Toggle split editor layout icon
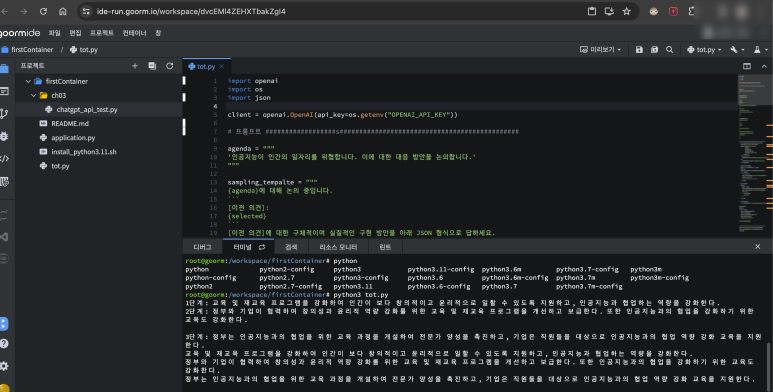The height and width of the screenshot is (392, 773). click(x=747, y=66)
